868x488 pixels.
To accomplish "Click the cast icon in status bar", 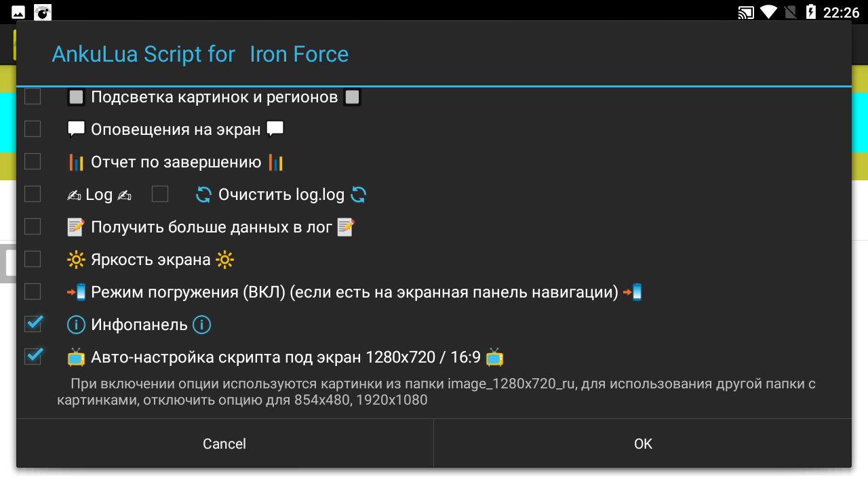I will point(746,12).
